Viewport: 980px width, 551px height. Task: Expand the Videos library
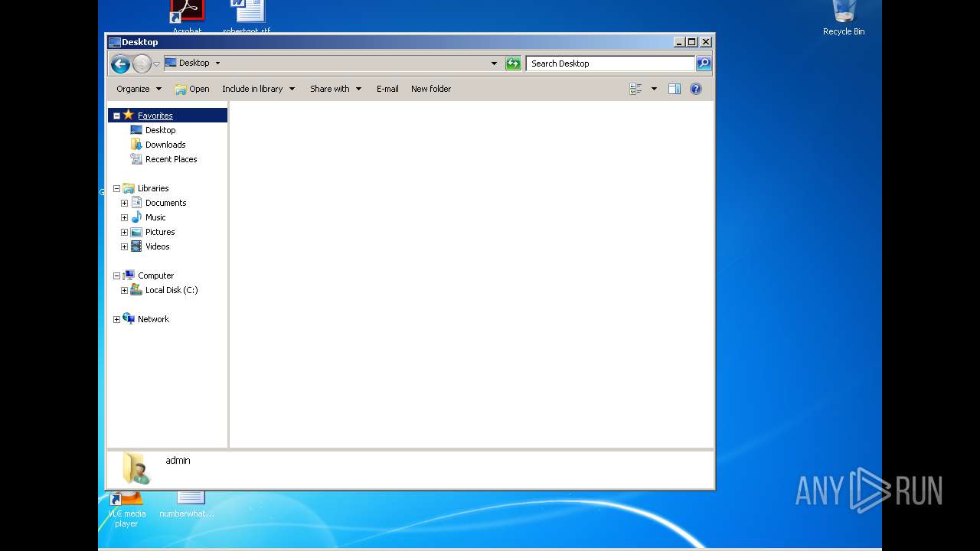click(124, 246)
